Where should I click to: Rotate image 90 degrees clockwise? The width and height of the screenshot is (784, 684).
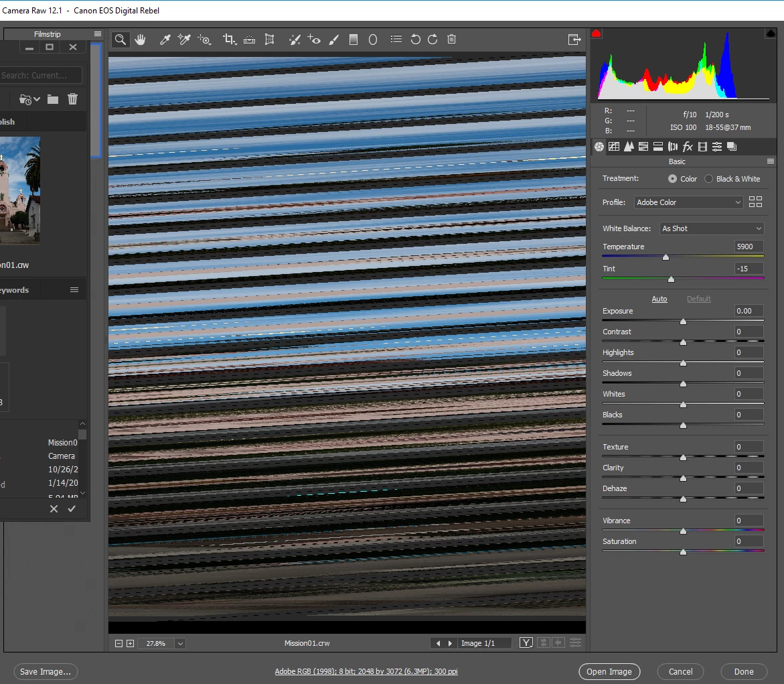(433, 40)
